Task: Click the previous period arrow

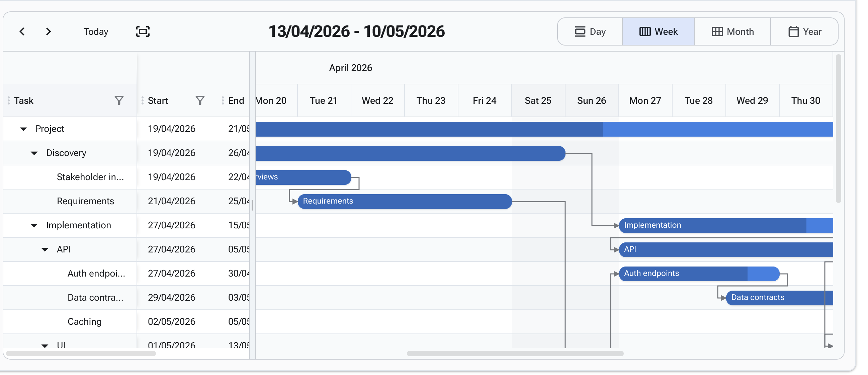Action: click(22, 32)
